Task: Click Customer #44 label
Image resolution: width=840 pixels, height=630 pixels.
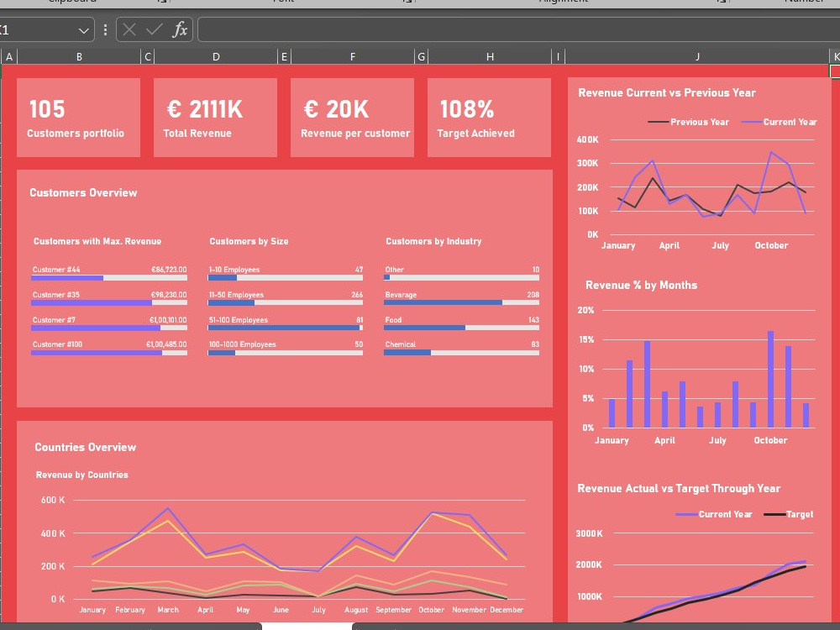Action: pyautogui.click(x=56, y=270)
